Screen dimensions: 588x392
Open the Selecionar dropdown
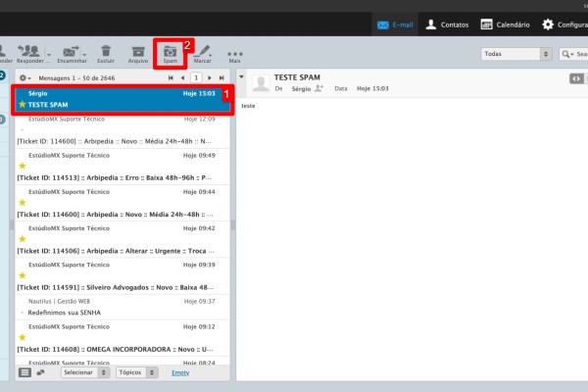[x=85, y=372]
